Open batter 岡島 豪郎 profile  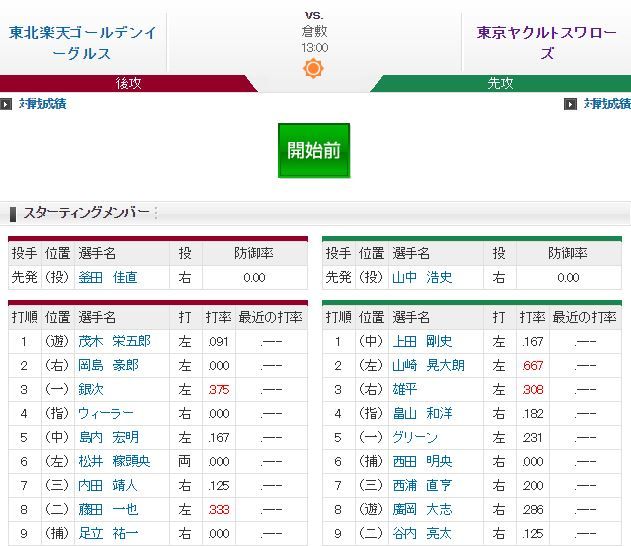coord(109,365)
